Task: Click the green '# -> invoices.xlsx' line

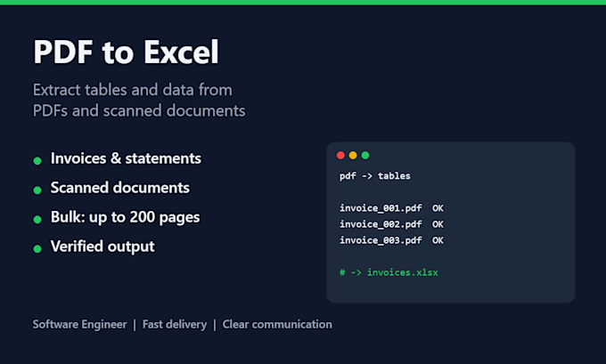Action: 389,272
